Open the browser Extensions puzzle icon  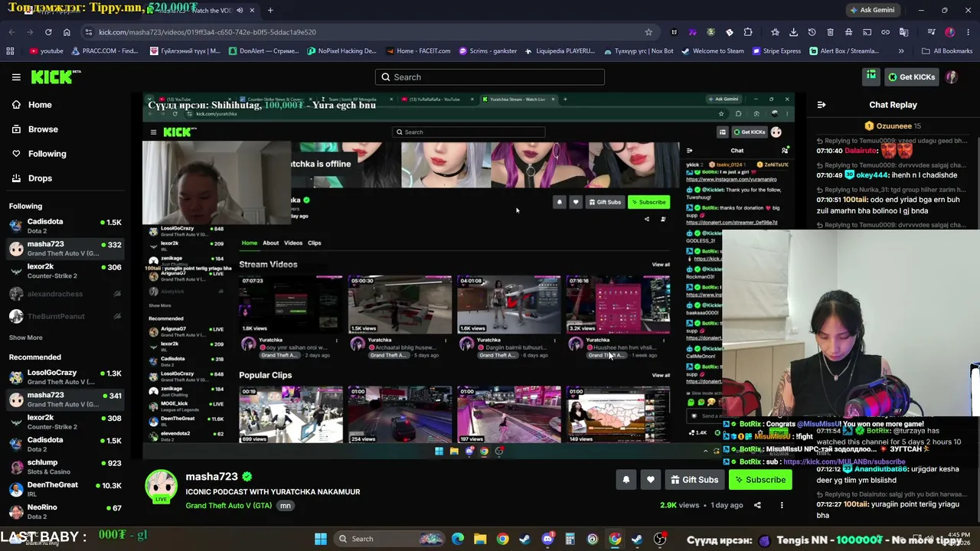(748, 32)
